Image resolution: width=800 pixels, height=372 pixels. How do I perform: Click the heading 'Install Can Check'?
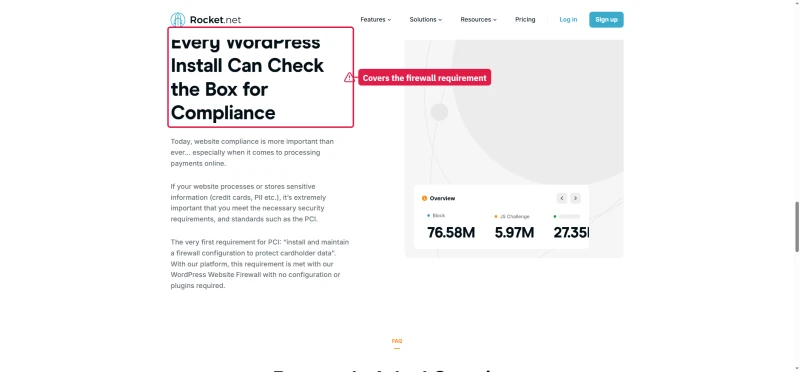pos(247,65)
